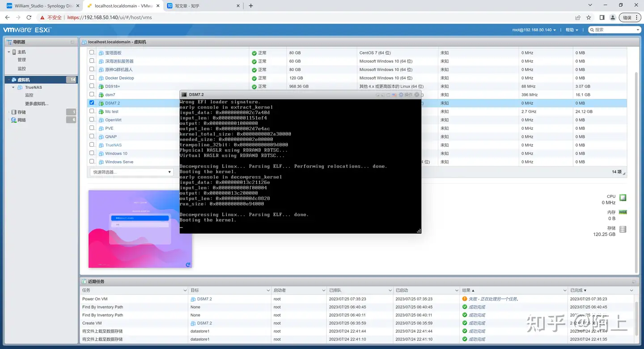Screen dimensions: 644x349
Task: Click the VMware ESXi logo
Action: [27, 30]
